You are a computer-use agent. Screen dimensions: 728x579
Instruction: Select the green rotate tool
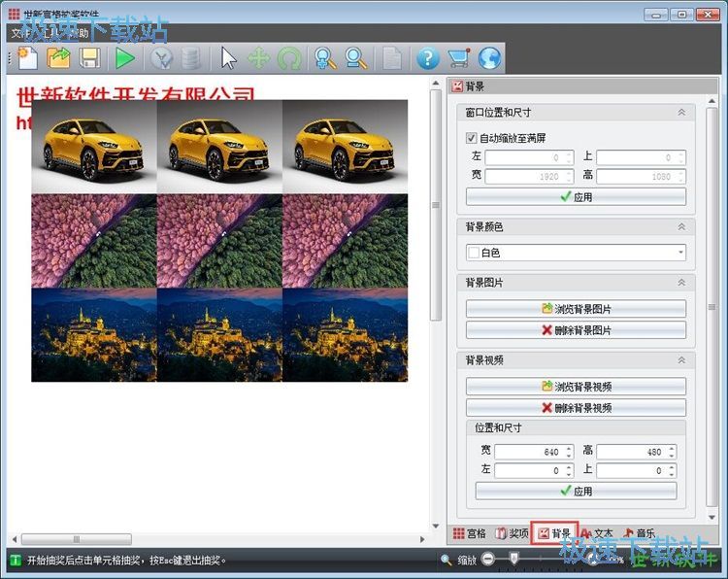click(x=289, y=59)
